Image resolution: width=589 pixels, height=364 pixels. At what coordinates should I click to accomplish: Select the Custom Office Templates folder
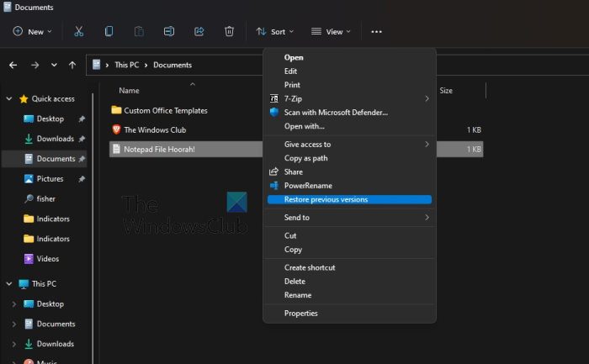tap(165, 110)
